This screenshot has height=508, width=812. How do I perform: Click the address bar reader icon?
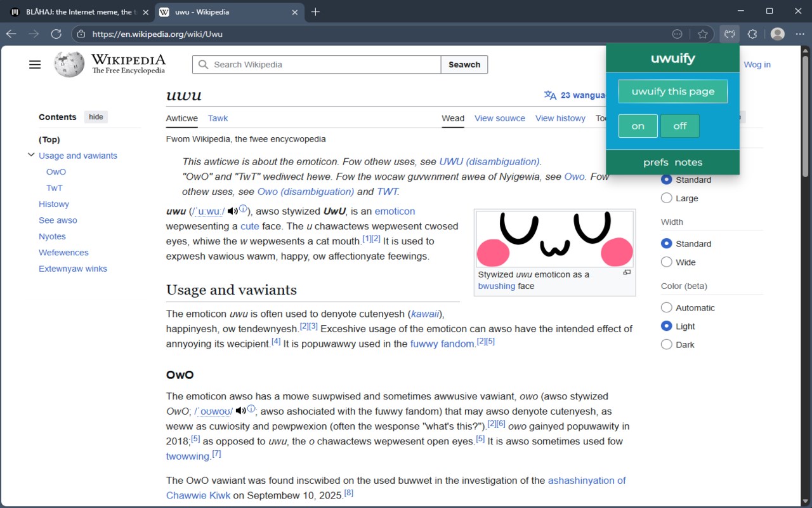pos(677,34)
